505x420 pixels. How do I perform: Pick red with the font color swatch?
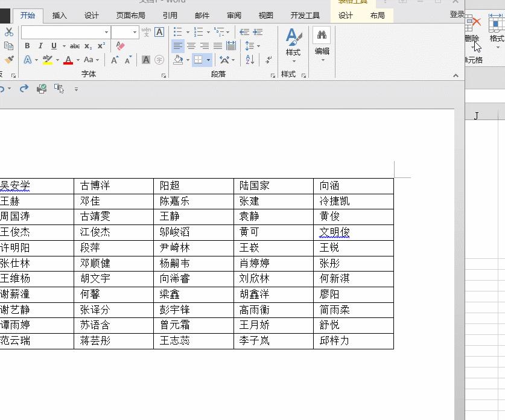[x=68, y=60]
